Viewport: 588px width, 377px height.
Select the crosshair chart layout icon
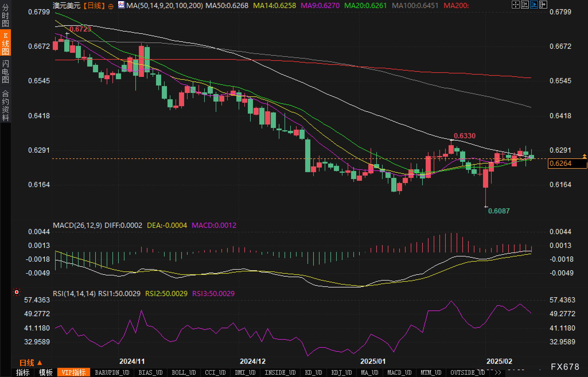click(x=516, y=5)
